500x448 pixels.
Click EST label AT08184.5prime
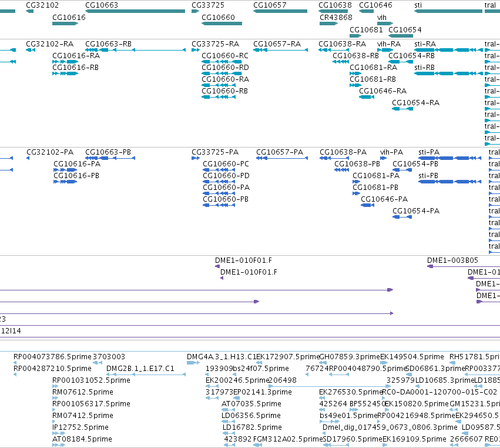82,439
